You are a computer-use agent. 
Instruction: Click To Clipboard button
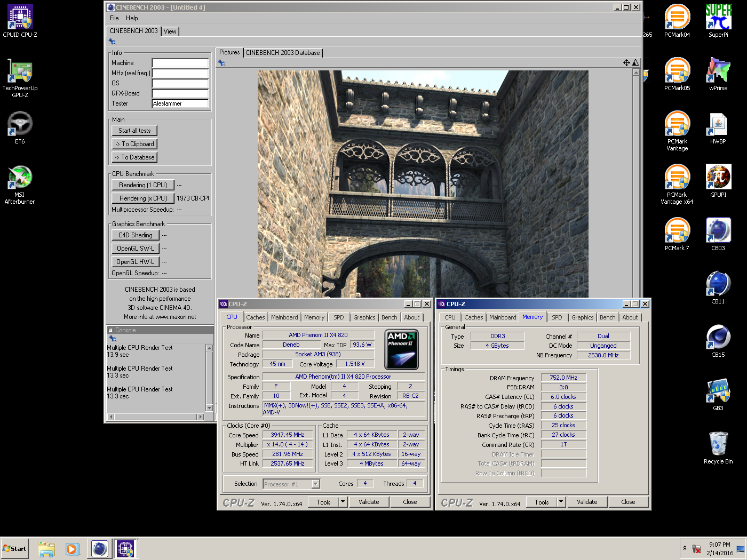[134, 144]
